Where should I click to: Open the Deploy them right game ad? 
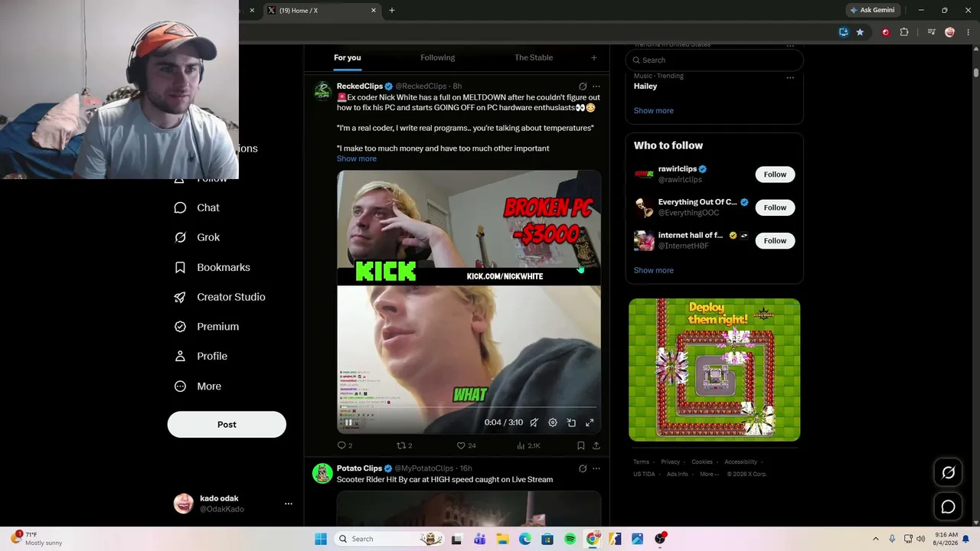click(714, 370)
